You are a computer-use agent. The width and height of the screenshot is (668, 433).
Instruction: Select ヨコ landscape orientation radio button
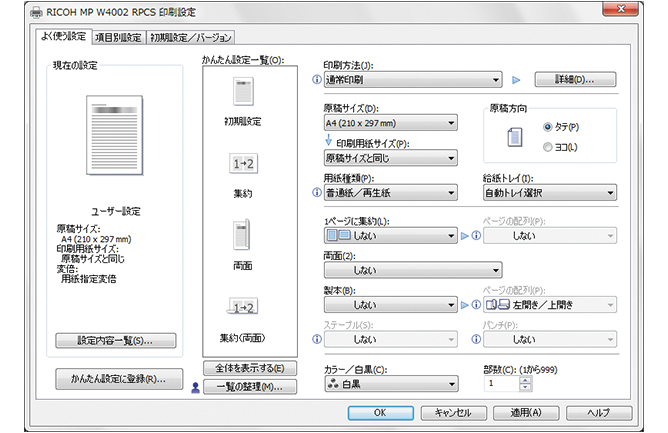547,147
